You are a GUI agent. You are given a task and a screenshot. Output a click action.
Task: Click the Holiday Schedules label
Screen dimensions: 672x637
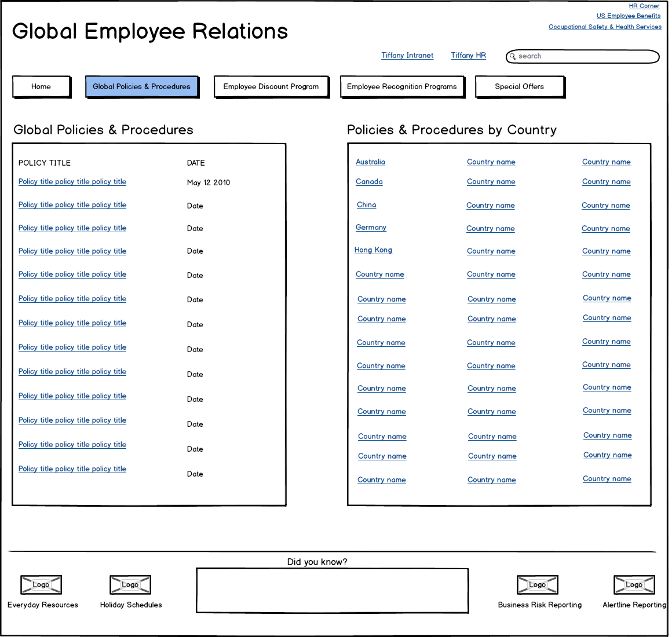click(131, 605)
